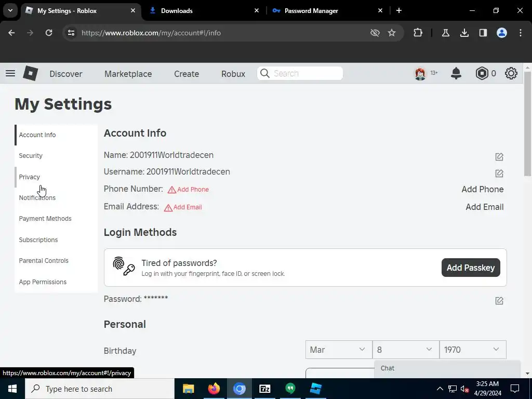The height and width of the screenshot is (399, 532).
Task: Open the Chrome three-dot menu
Action: click(x=521, y=33)
